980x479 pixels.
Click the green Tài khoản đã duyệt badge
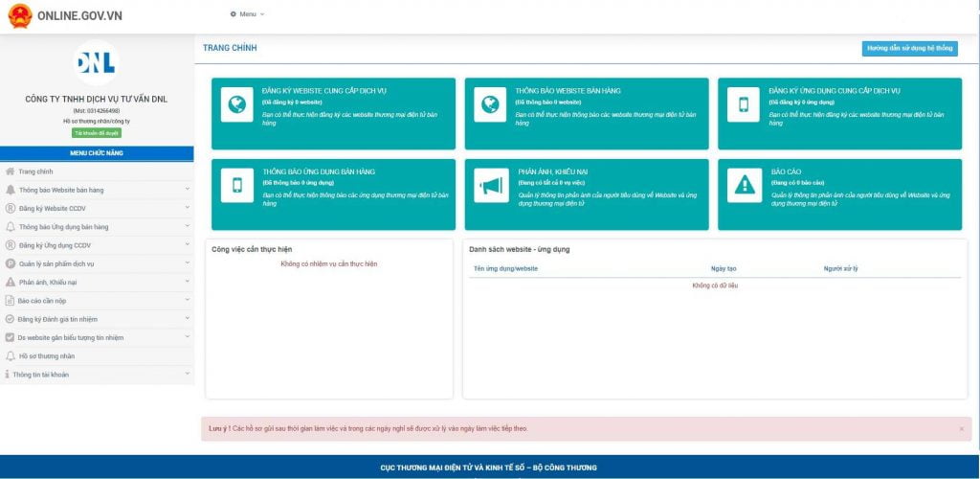point(97,133)
